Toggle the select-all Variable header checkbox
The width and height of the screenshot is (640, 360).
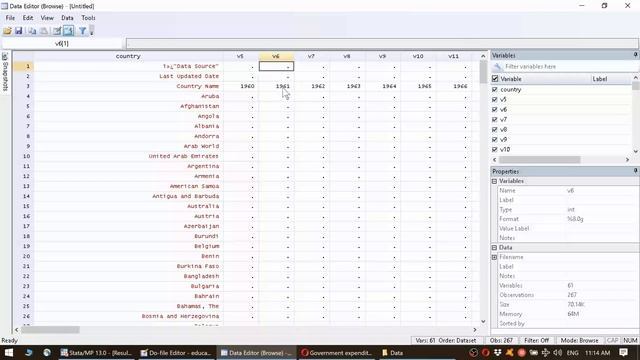[495, 79]
